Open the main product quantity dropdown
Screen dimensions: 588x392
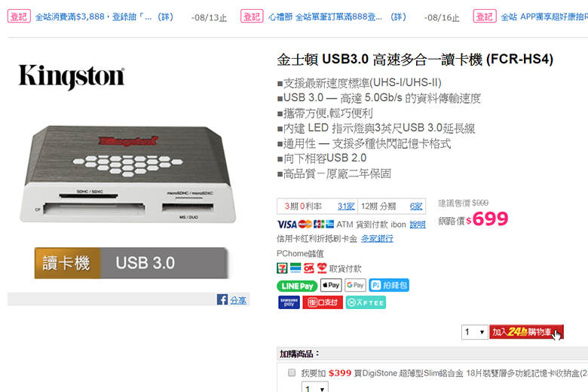tap(474, 332)
